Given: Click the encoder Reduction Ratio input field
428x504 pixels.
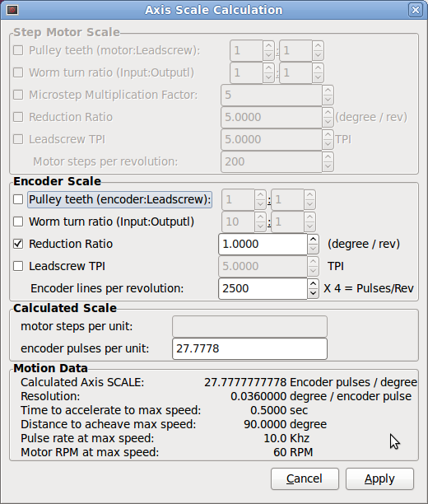Looking at the screenshot, I should point(263,244).
